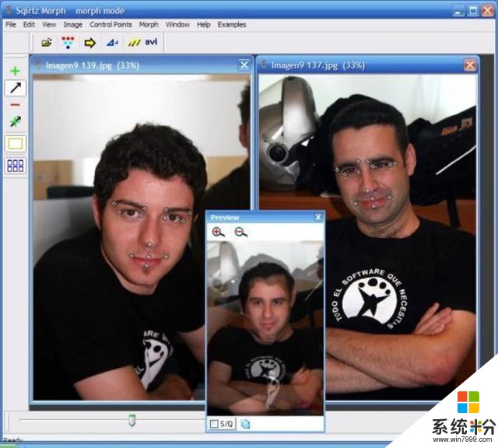Open the Edit menu
This screenshot has width=498, height=448.
29,24
